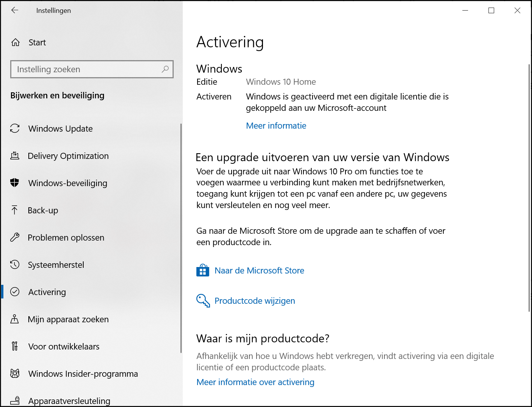Click the Mijn apparaat zoeken icon

tap(15, 319)
